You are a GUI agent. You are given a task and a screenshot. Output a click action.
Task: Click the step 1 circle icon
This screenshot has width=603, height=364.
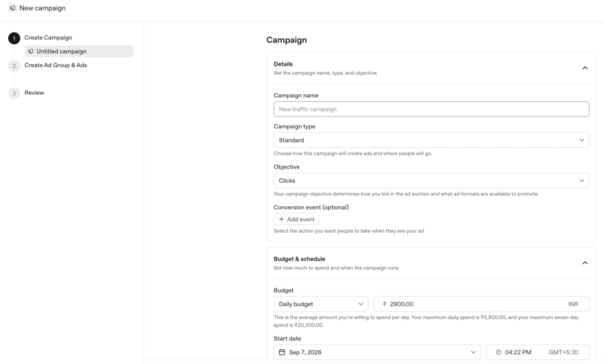(x=14, y=38)
